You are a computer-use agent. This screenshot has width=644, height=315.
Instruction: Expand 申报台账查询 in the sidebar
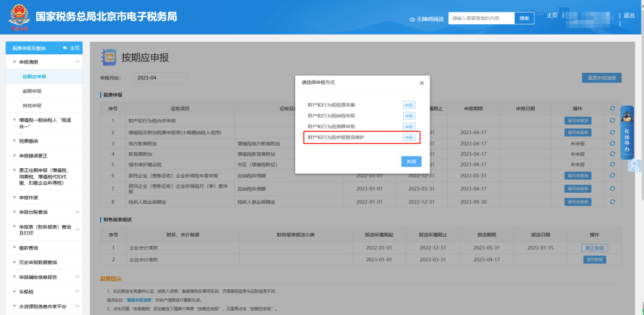pyautogui.click(x=77, y=212)
